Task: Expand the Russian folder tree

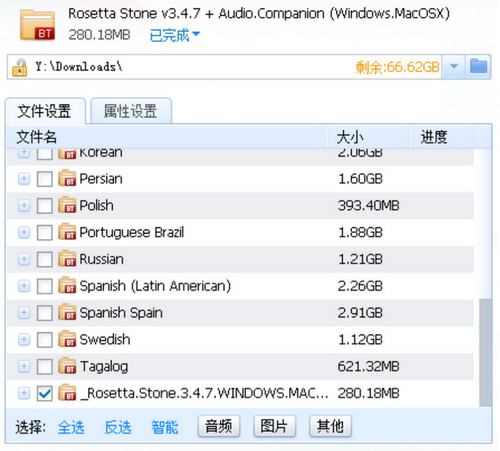Action: click(24, 259)
